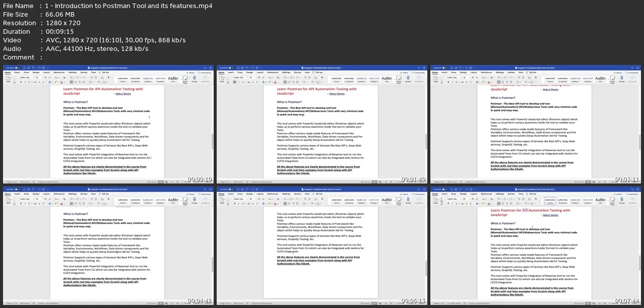Click the Paste icon in the 00:07:44 frame
The width and height of the screenshot is (644, 308).
point(435,201)
